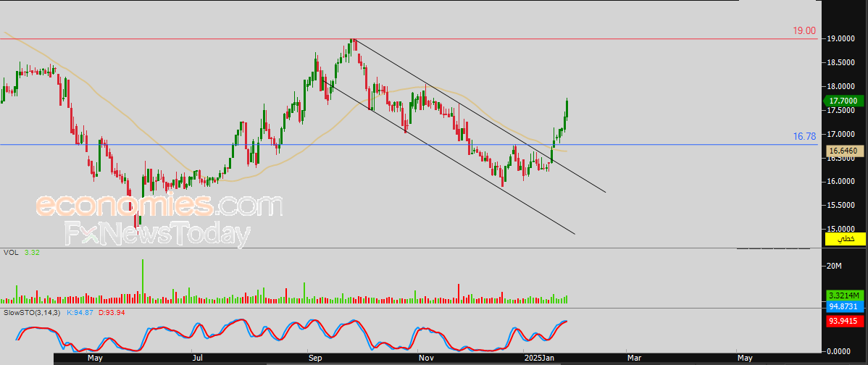This screenshot has width=868, height=365.
Task: Click the Mar label on time axis
Action: 635,358
